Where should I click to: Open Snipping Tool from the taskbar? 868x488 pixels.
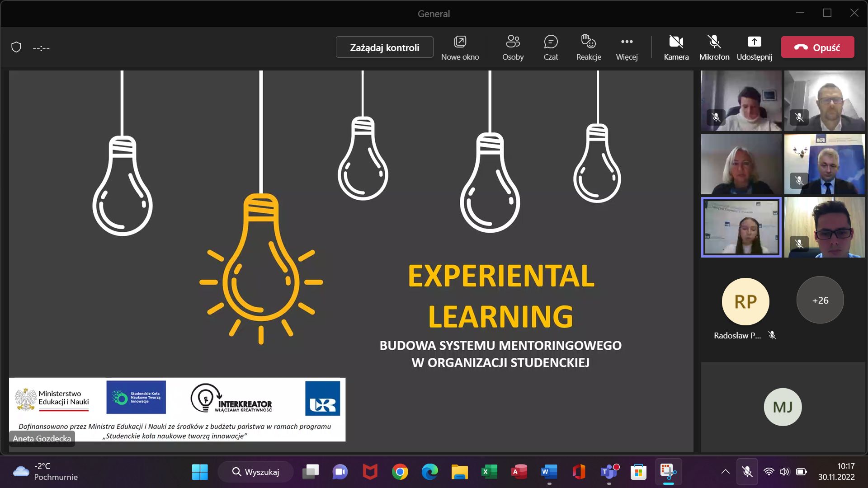click(x=668, y=472)
